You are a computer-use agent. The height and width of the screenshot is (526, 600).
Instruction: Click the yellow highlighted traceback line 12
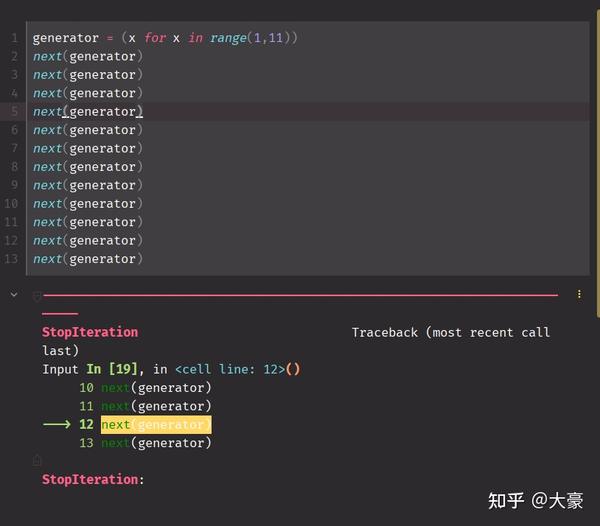156,425
